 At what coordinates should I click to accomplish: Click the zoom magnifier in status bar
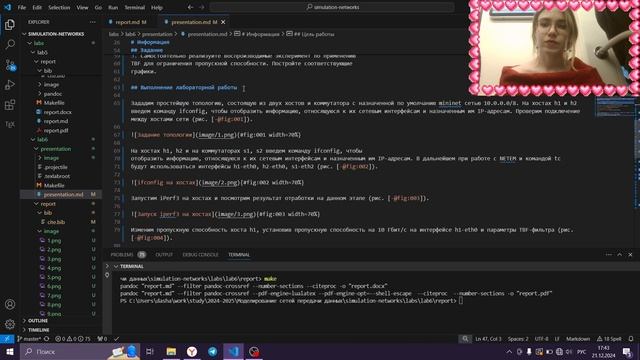tap(465, 339)
